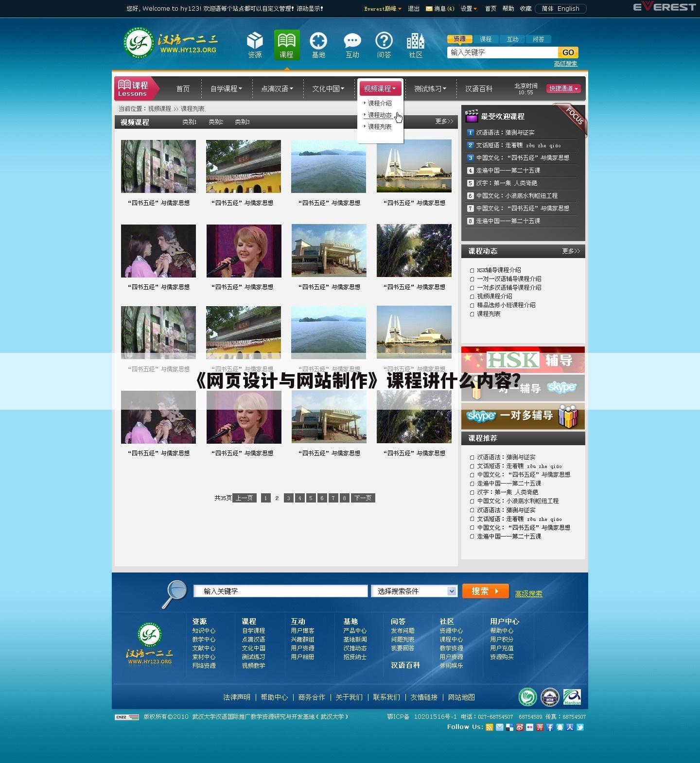Open the blonde singer video thumbnail in second row
Viewport: 700px width, 763px height.
tap(244, 251)
